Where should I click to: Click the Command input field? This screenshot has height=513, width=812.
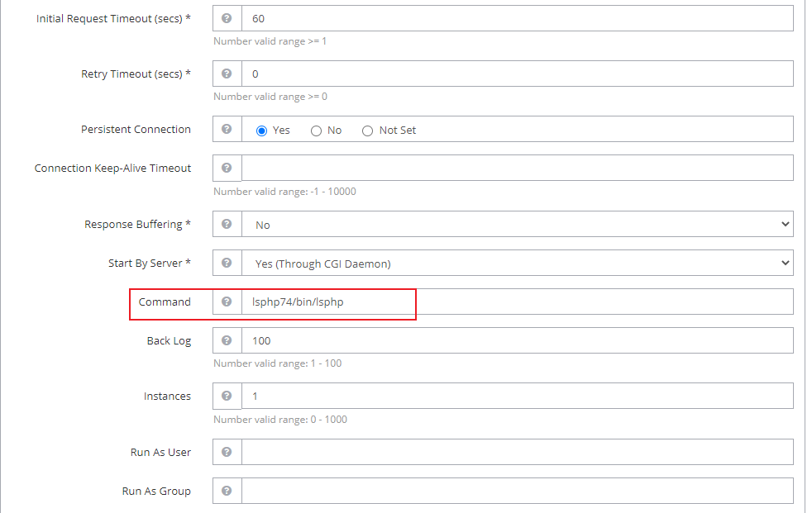[518, 302]
